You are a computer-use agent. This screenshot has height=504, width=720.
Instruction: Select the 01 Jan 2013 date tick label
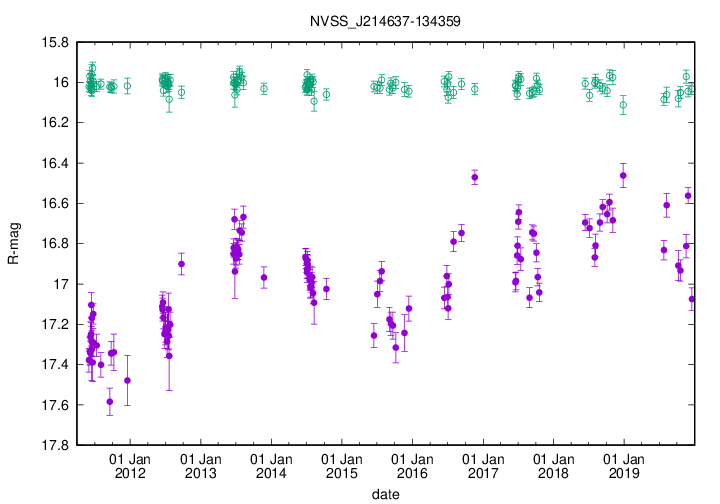(200, 465)
